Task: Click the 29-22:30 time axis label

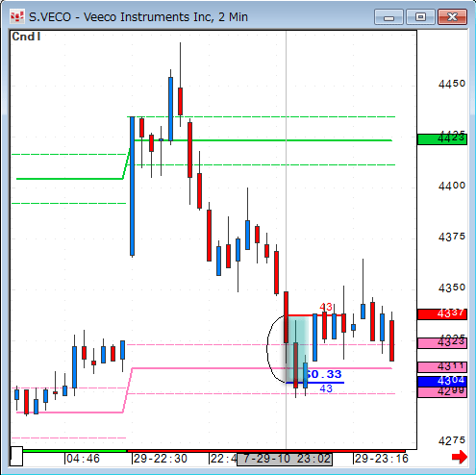Action: 161,459
